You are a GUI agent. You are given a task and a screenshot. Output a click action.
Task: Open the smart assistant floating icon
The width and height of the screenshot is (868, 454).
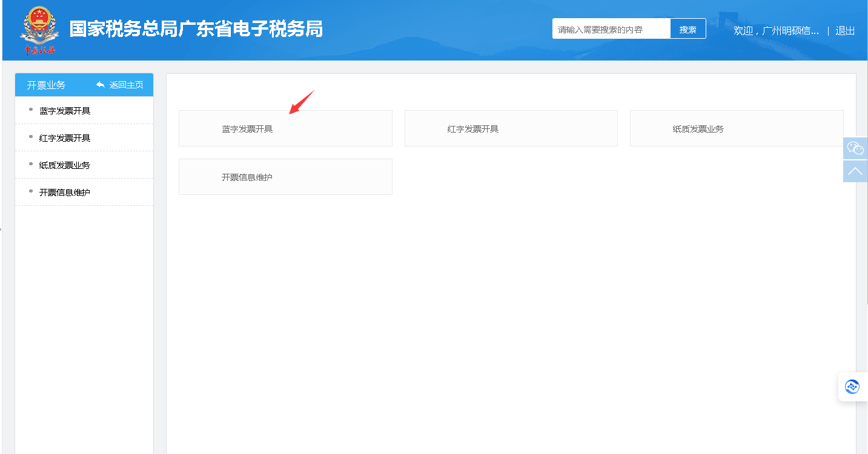point(852,387)
